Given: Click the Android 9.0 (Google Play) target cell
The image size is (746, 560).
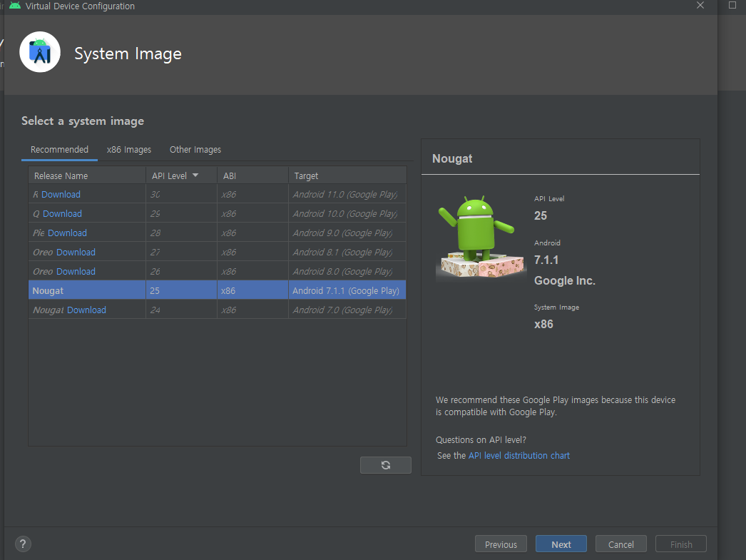Looking at the screenshot, I should tap(347, 233).
